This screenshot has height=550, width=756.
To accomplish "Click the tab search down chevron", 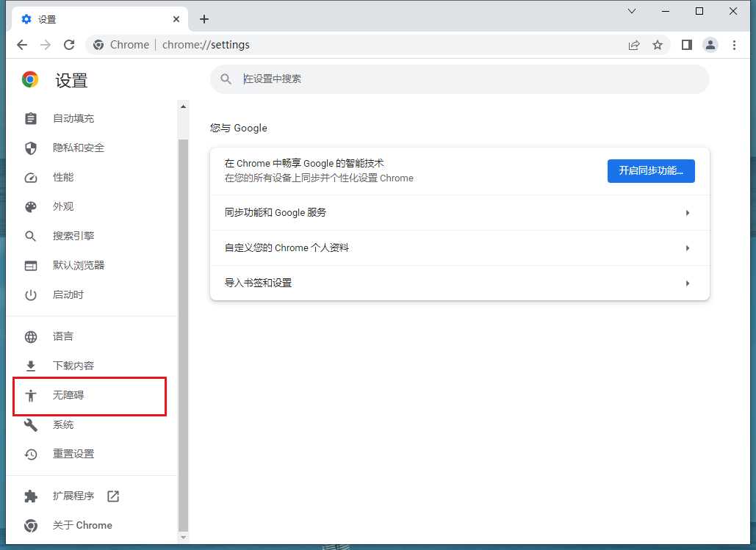I will pos(632,11).
